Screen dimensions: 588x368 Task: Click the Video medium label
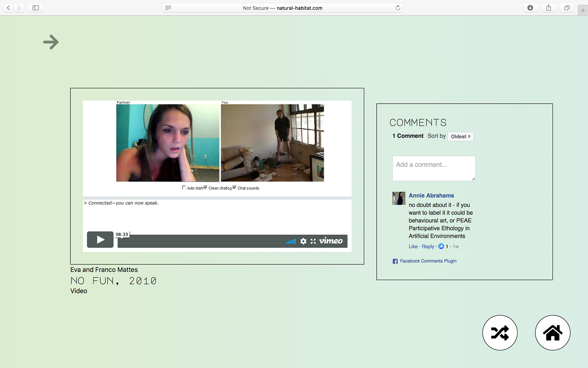click(79, 291)
